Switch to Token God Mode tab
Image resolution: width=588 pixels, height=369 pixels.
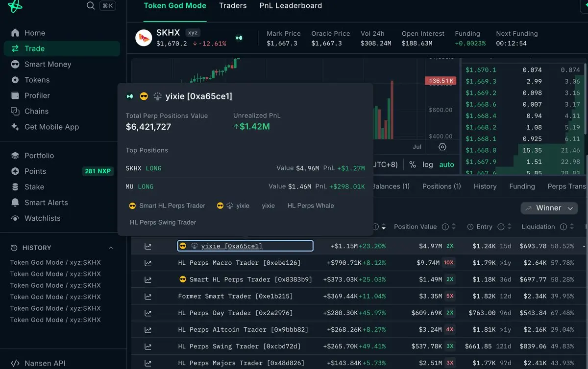(x=175, y=6)
